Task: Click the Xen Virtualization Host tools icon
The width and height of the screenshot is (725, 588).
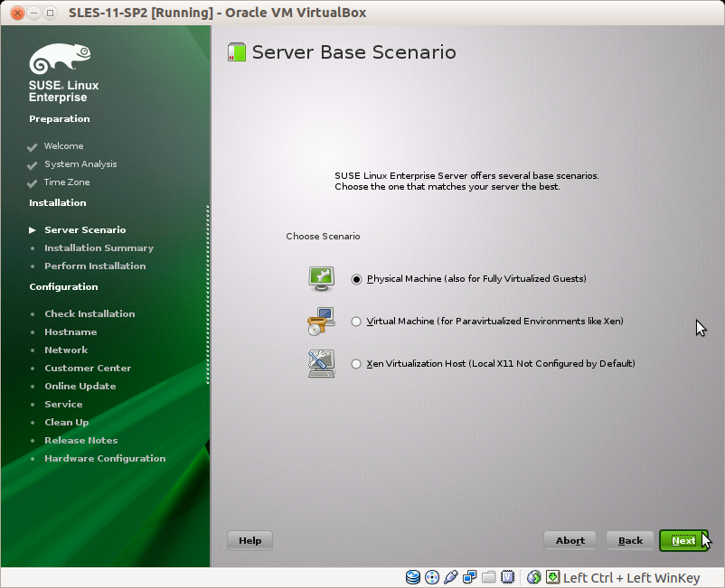Action: 321,363
